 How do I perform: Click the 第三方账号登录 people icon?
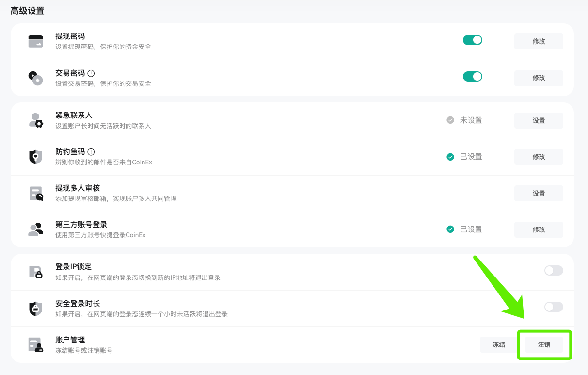pos(36,229)
